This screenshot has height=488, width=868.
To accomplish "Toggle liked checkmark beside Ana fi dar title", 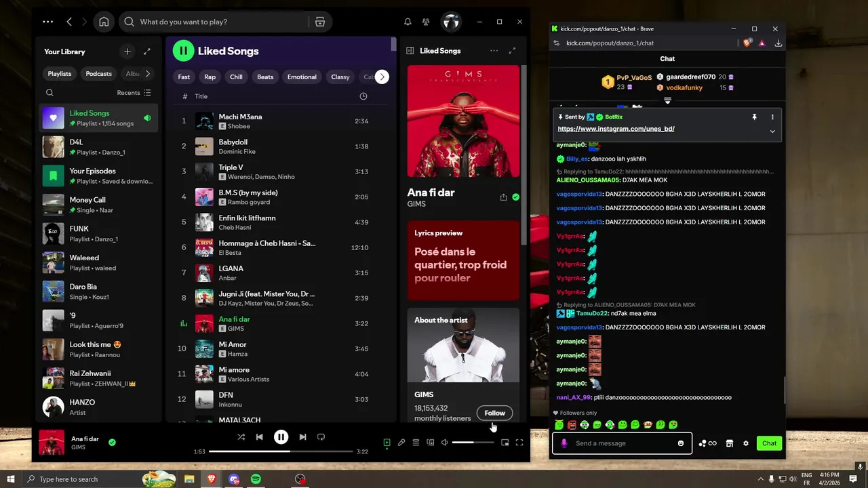I will [x=515, y=197].
